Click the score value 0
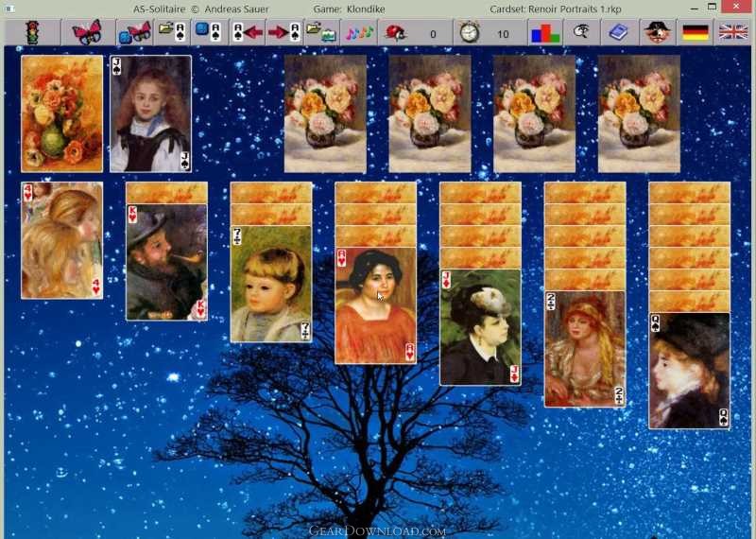The width and height of the screenshot is (756, 539). coord(433,34)
